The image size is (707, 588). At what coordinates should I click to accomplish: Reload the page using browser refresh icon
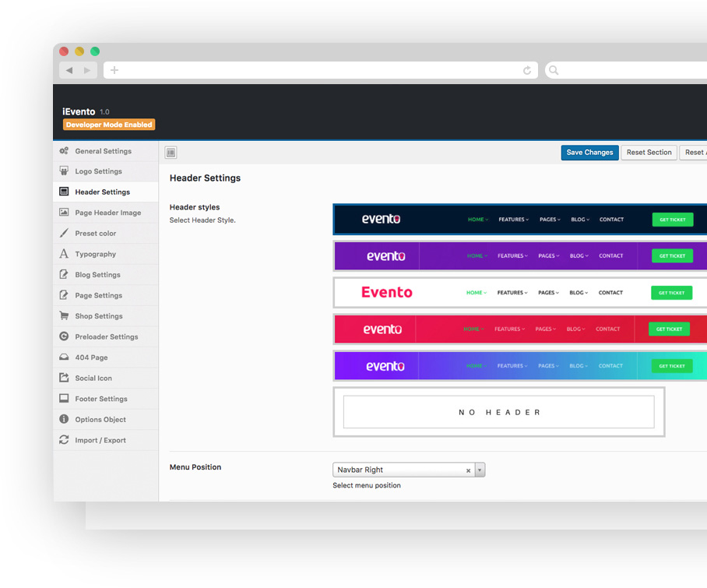pyautogui.click(x=527, y=71)
